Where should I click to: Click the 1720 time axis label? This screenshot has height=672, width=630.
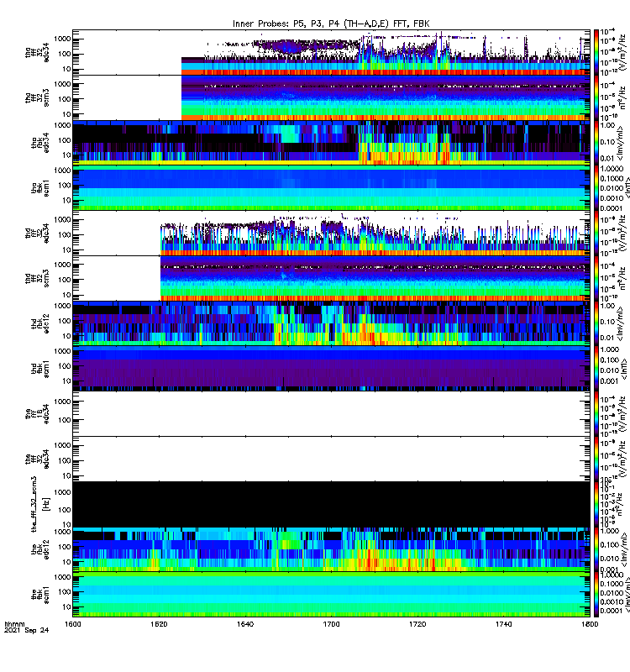417,624
